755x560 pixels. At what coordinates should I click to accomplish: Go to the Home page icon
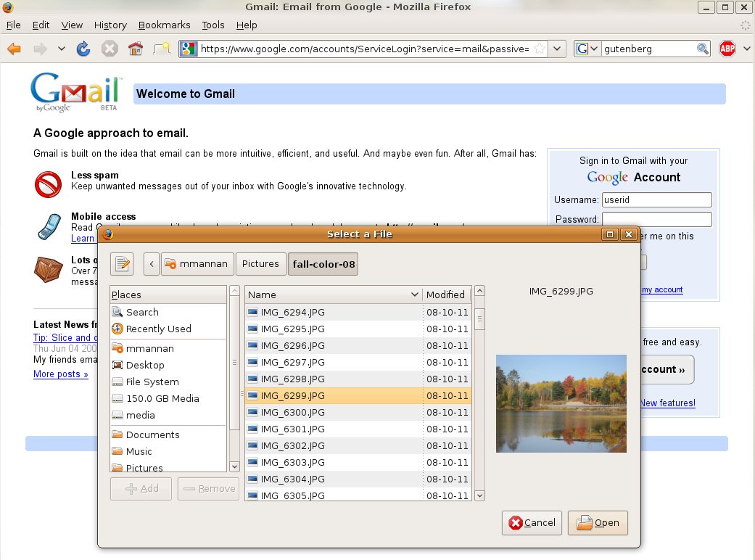pyautogui.click(x=136, y=49)
